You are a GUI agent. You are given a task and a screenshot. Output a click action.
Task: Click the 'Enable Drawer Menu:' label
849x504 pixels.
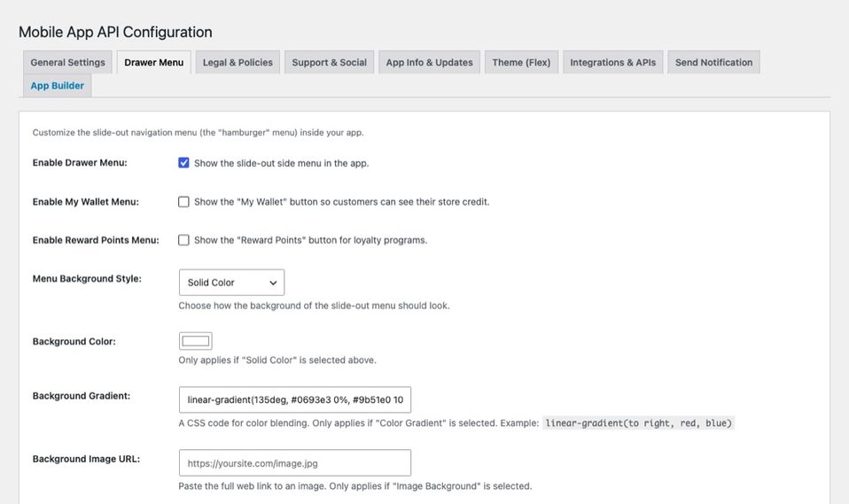pyautogui.click(x=80, y=163)
